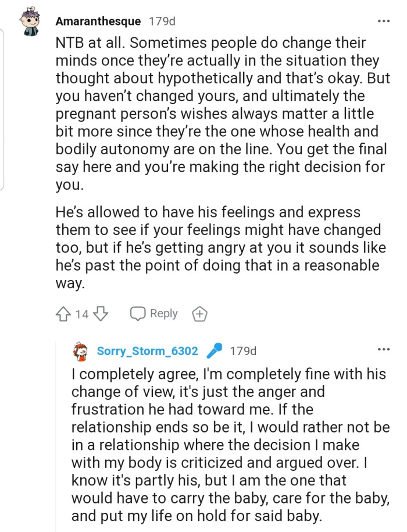The width and height of the screenshot is (407, 532).
Task: Visit Amaranthesque's profile via username
Action: pyautogui.click(x=98, y=22)
